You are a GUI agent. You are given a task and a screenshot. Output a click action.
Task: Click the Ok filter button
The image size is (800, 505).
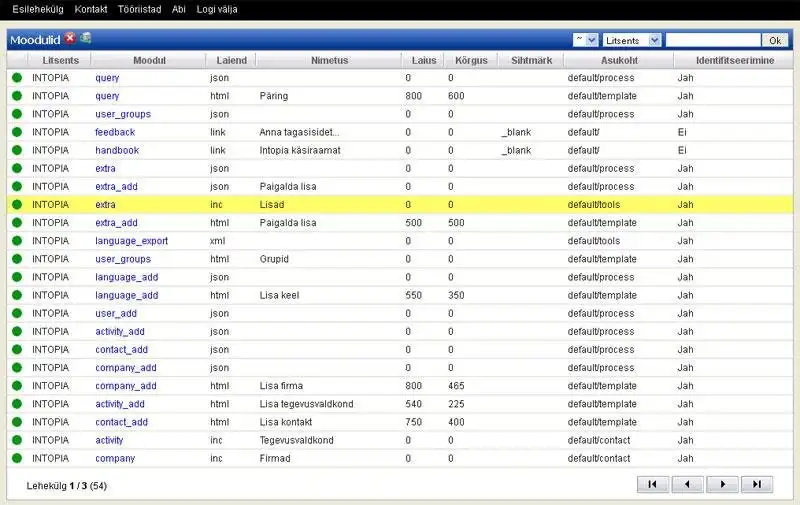pyautogui.click(x=775, y=40)
